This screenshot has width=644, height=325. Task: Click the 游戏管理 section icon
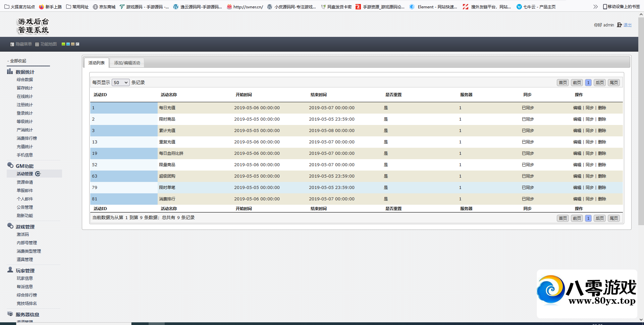click(10, 226)
